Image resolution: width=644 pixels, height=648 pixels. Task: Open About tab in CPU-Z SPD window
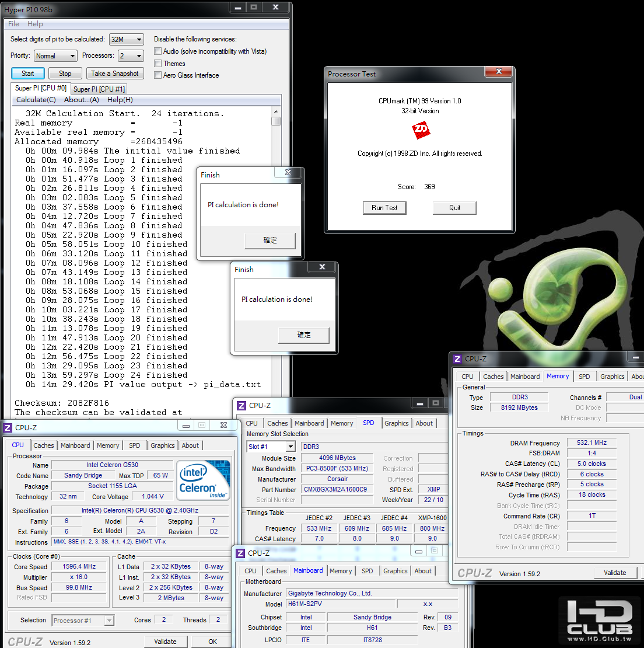click(x=425, y=423)
